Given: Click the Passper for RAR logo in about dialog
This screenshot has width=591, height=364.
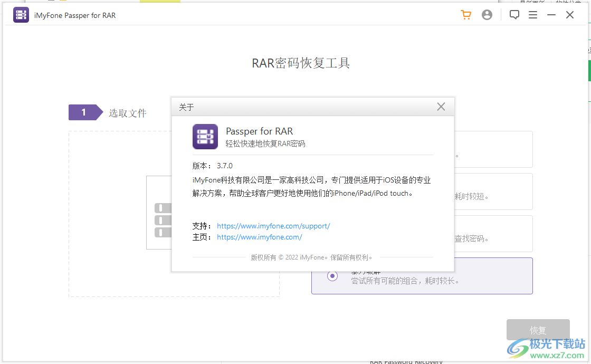Looking at the screenshot, I should click(205, 137).
